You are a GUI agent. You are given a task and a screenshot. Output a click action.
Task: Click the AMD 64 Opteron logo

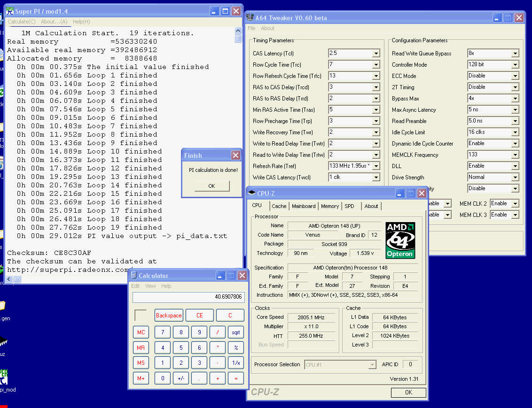399,240
